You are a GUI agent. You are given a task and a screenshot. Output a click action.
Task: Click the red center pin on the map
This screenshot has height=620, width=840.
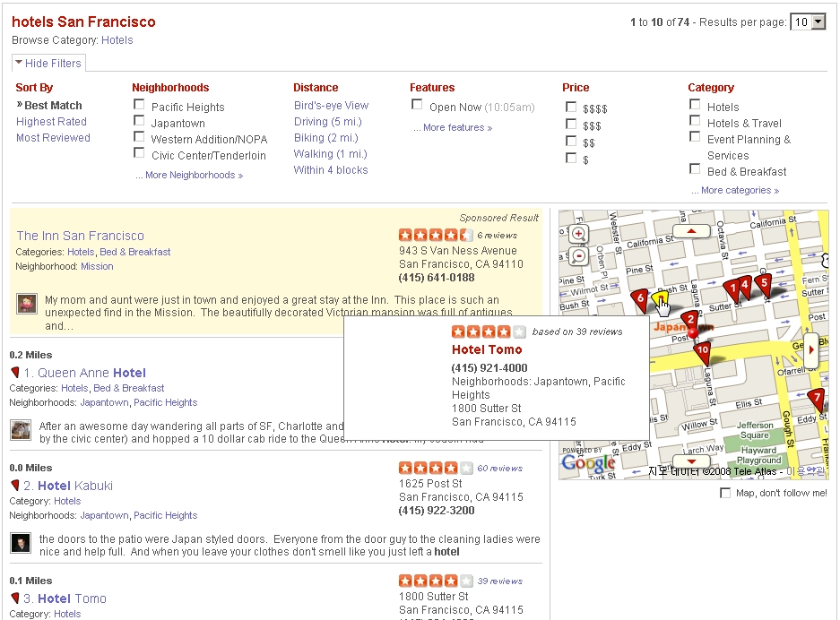coord(693,334)
